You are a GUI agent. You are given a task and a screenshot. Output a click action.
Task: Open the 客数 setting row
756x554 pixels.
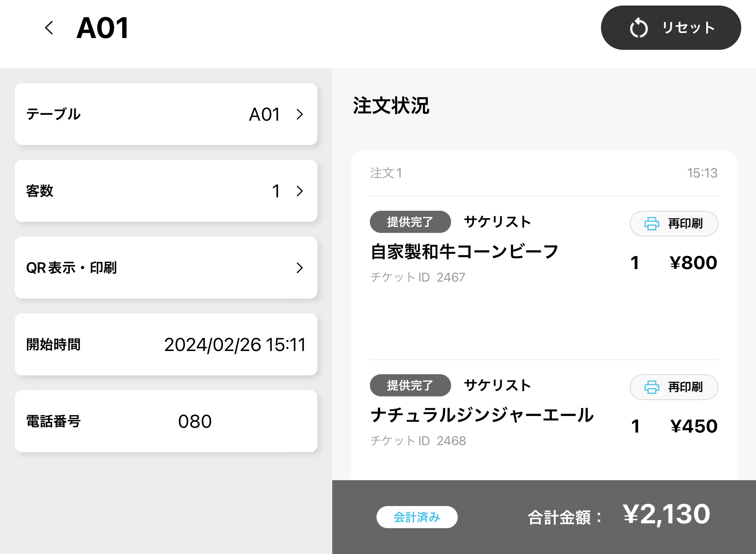click(x=166, y=191)
